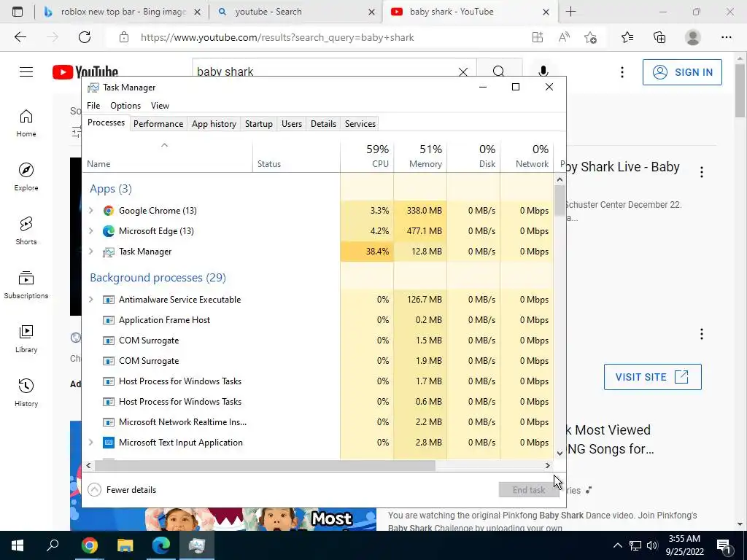Sort processes by CPU column
Screen dimensions: 747x560
368,156
